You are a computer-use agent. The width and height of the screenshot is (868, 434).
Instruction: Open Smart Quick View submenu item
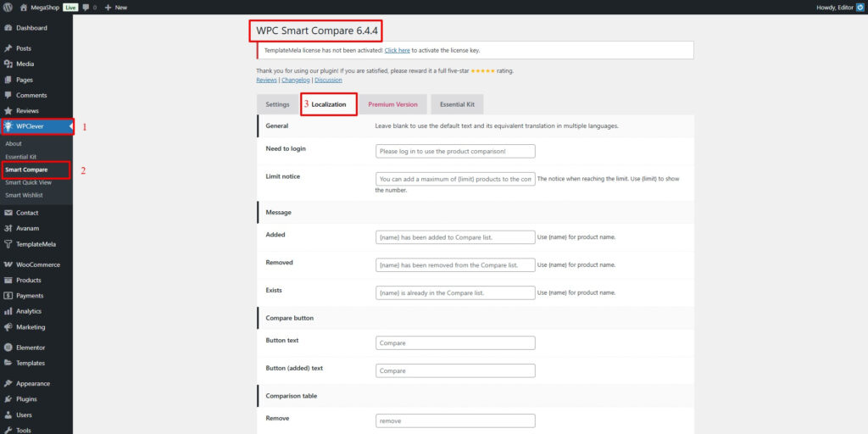click(28, 183)
